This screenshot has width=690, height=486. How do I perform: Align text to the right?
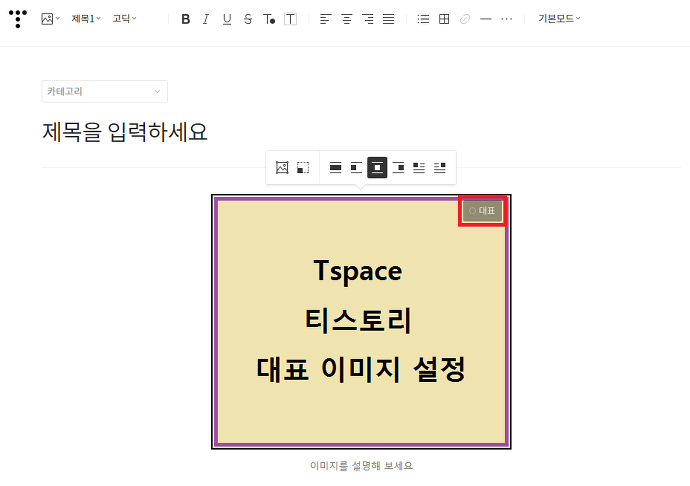pyautogui.click(x=367, y=19)
